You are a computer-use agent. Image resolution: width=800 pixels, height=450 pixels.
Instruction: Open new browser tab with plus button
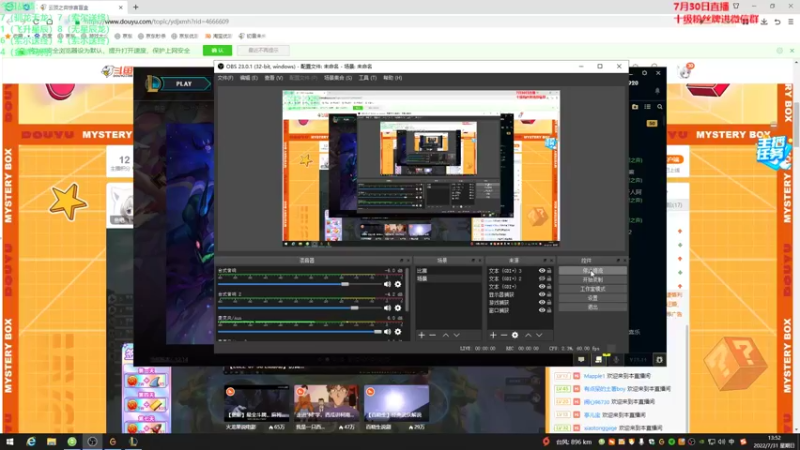tap(136, 7)
